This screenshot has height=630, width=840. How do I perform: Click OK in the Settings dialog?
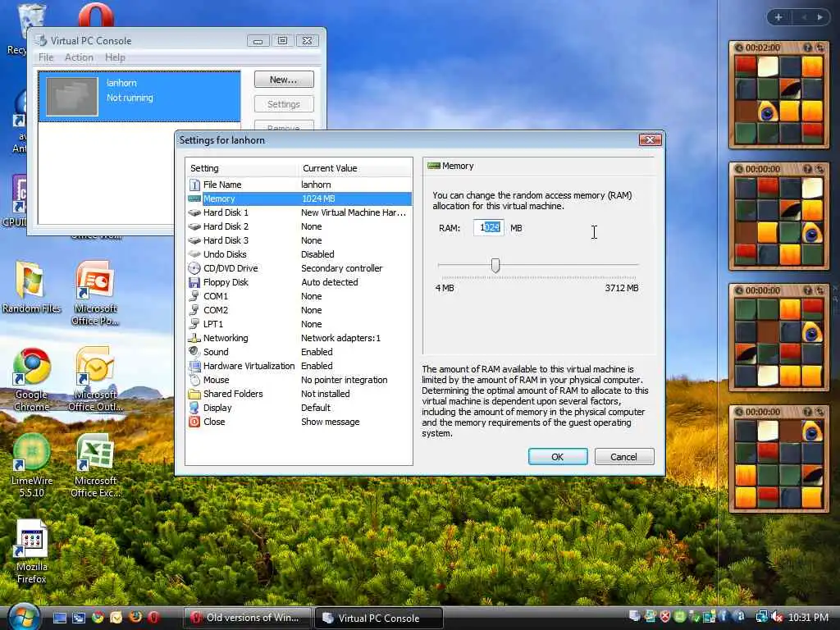[558, 456]
